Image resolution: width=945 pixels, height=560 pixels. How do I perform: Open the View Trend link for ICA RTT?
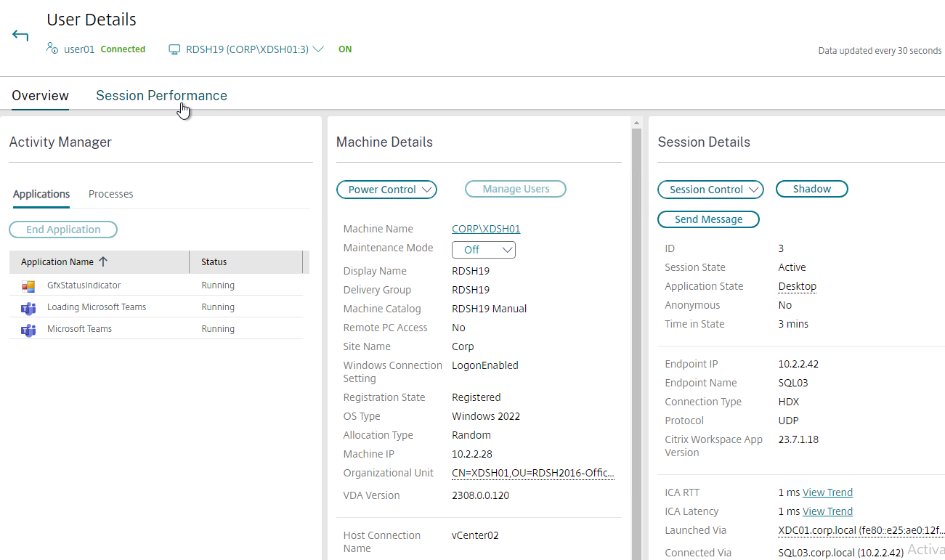(x=827, y=492)
